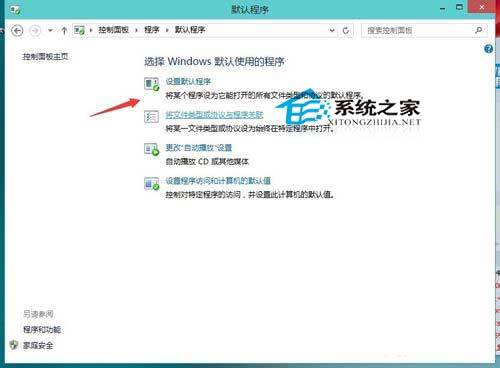Maximize the 默认程序 window
The image size is (500, 368).
coord(459,7)
